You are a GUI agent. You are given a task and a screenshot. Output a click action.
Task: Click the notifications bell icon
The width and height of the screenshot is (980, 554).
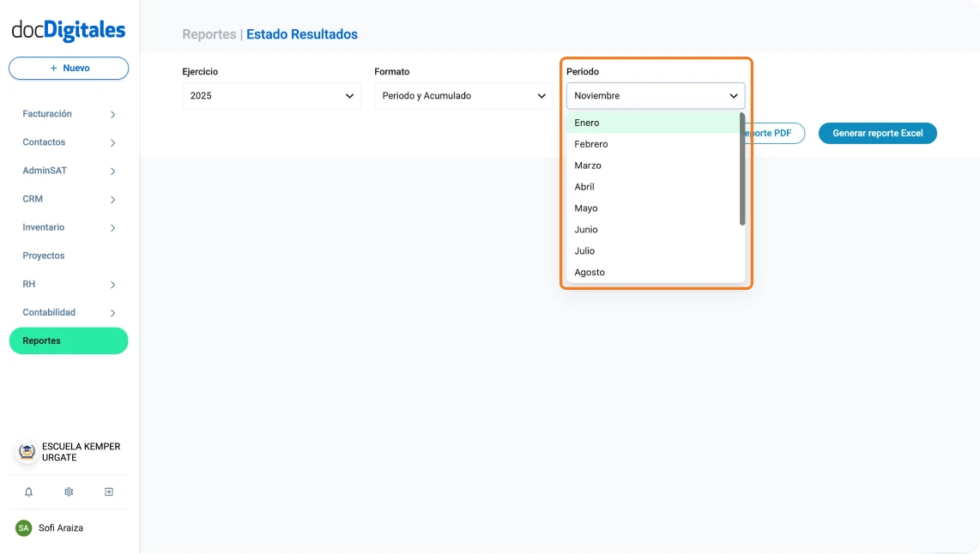28,492
